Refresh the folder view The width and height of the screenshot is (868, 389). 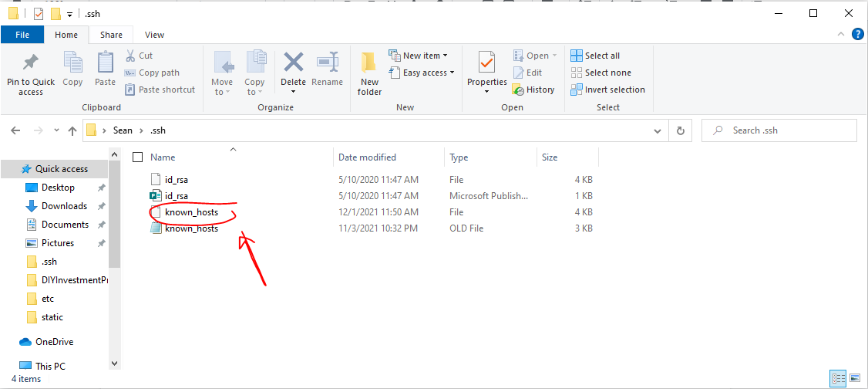click(x=681, y=130)
